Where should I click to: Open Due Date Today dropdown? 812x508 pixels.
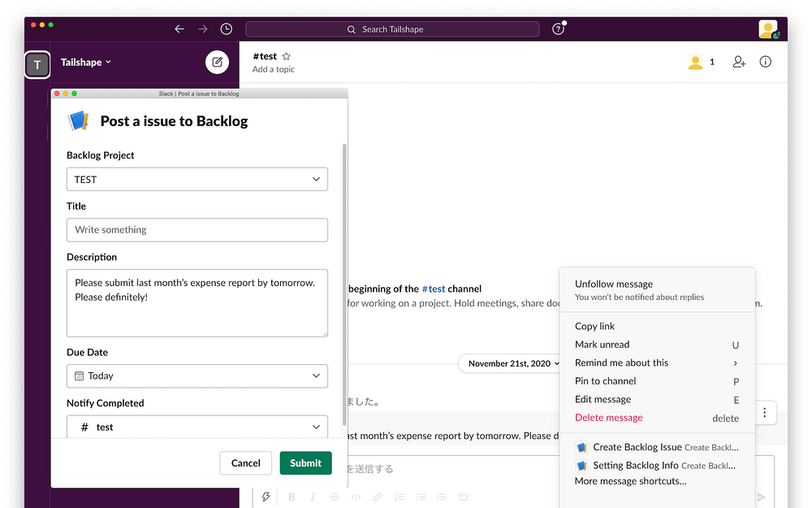tap(197, 376)
